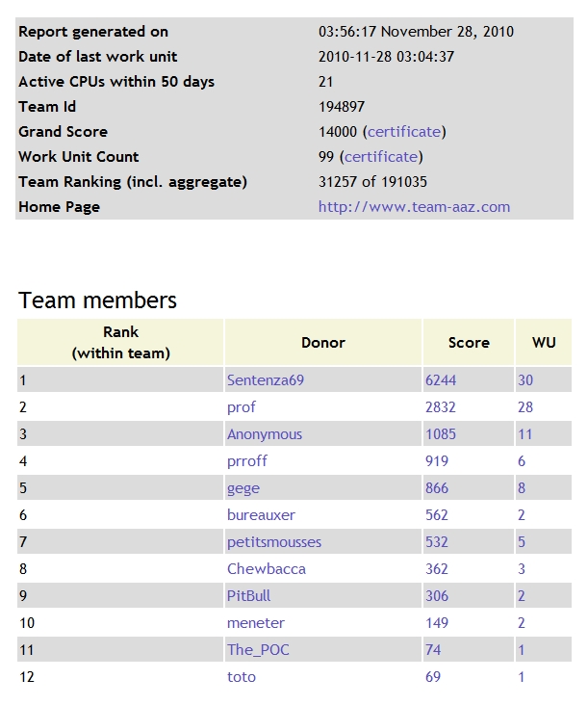Click the Chewbacca donor link
The height and width of the screenshot is (705, 588).
click(267, 569)
